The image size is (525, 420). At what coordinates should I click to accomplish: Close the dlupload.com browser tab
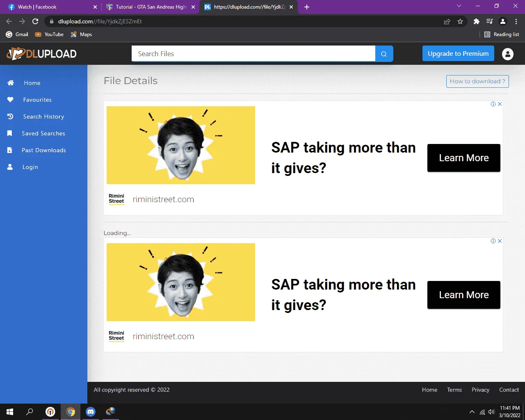tap(291, 7)
